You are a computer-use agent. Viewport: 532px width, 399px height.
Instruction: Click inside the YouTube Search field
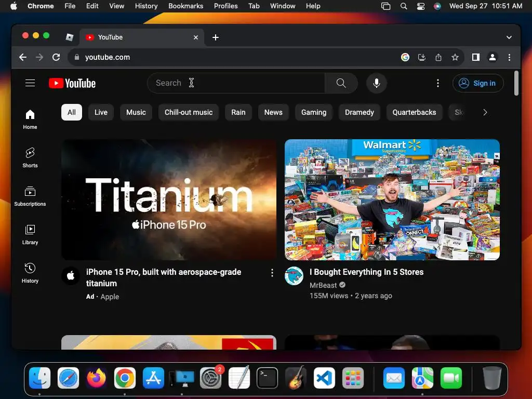coord(236,83)
